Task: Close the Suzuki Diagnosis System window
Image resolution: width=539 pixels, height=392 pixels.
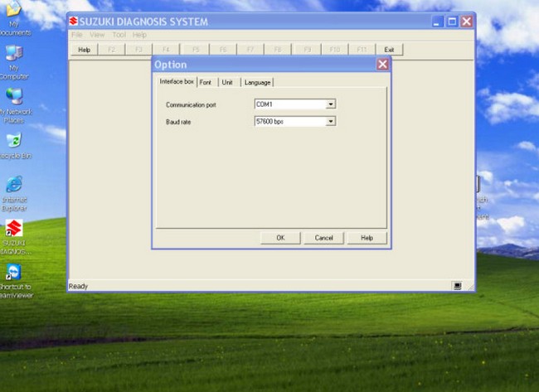Action: (x=467, y=22)
